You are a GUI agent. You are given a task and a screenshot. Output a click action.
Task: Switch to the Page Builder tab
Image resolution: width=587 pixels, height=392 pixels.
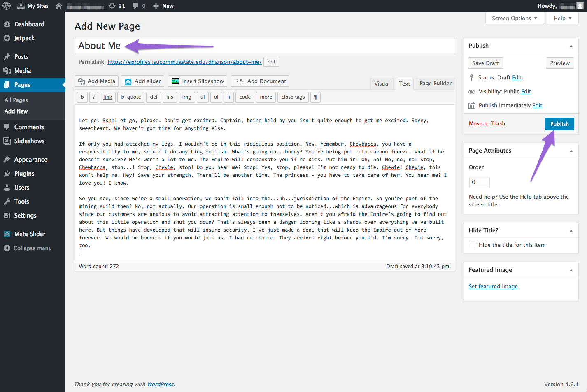[x=435, y=84]
